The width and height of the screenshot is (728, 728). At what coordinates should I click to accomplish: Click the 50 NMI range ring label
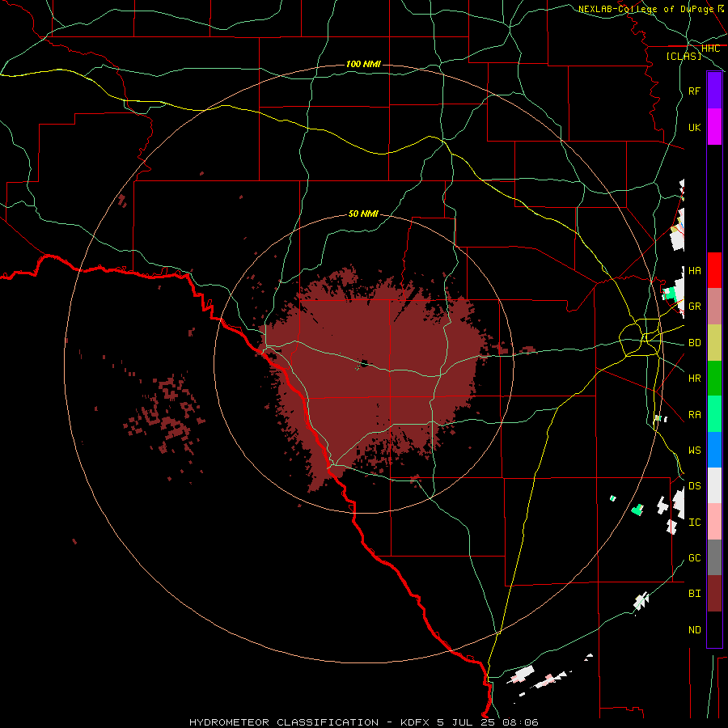[x=363, y=214]
